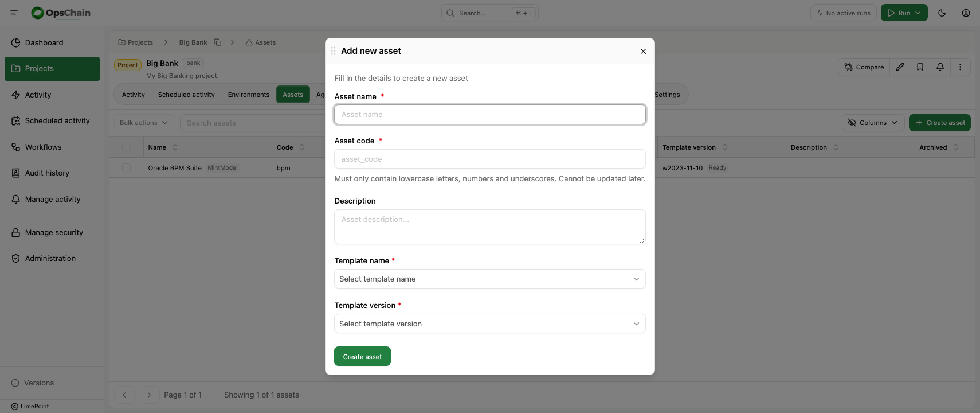Go to previous page arrow
This screenshot has height=413, width=980.
click(x=124, y=395)
